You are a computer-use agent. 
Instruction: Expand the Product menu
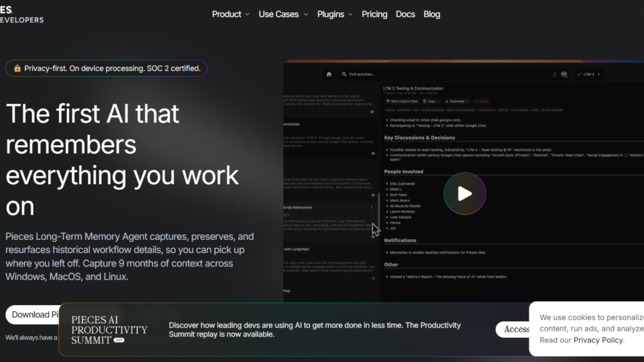(230, 14)
